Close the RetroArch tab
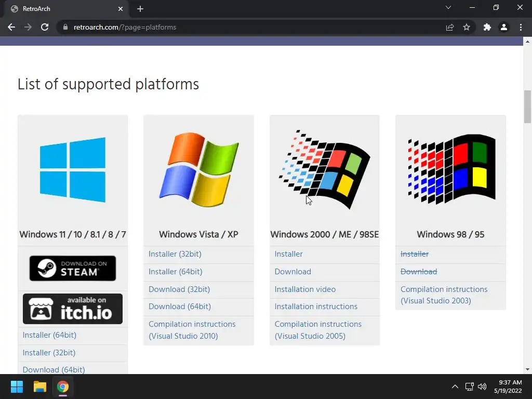The image size is (532, 399). pos(121,9)
